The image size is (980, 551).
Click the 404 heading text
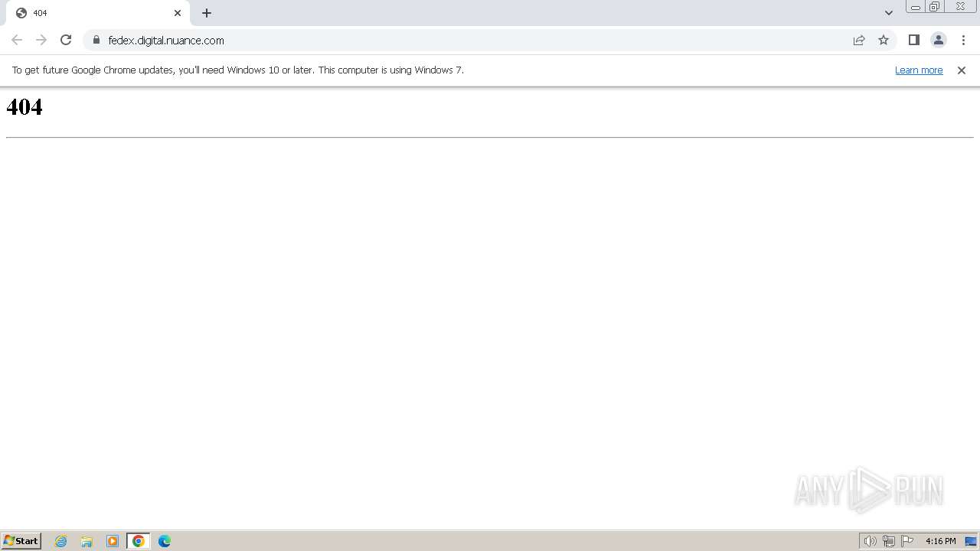(24, 106)
